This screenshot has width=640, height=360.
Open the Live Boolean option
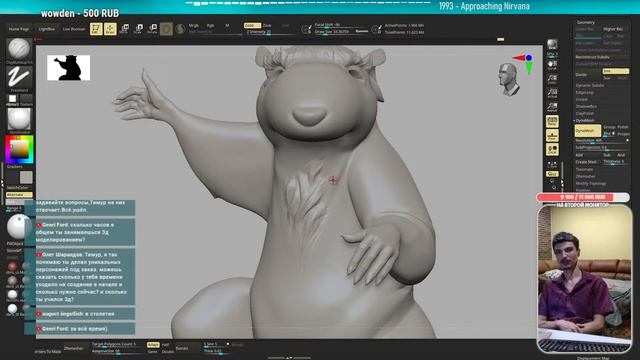click(x=74, y=29)
